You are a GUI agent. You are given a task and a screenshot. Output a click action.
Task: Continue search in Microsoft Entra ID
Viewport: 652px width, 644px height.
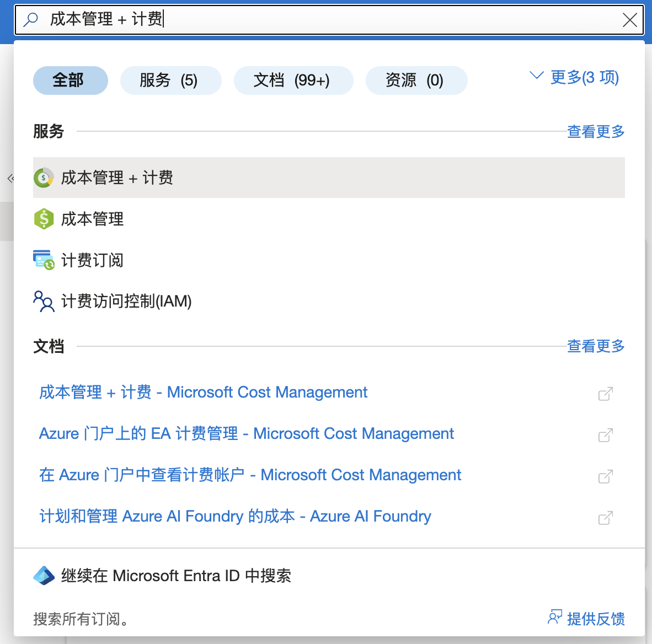tap(175, 576)
